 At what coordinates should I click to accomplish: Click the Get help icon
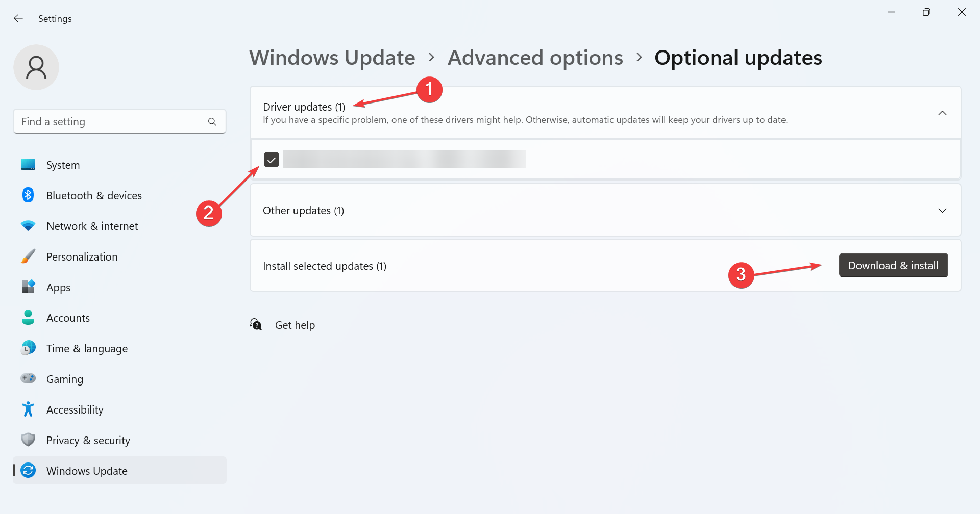tap(256, 324)
